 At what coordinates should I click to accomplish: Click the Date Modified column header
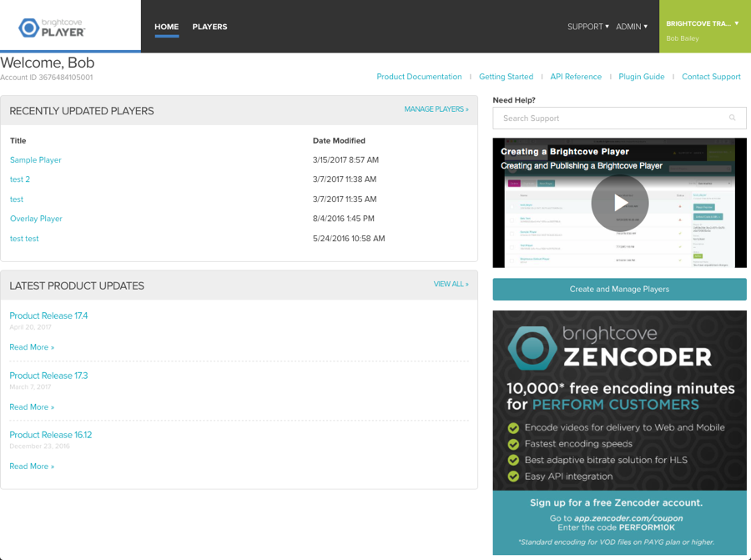[x=339, y=141]
